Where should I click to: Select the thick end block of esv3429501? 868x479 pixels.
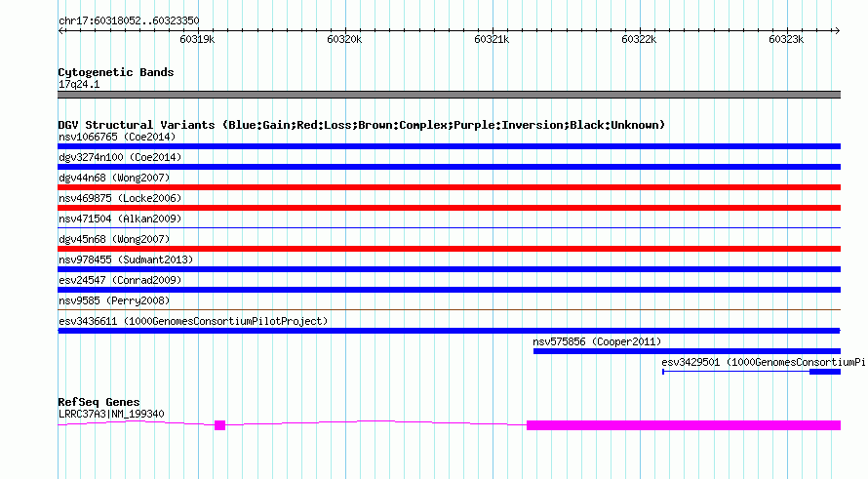[825, 372]
